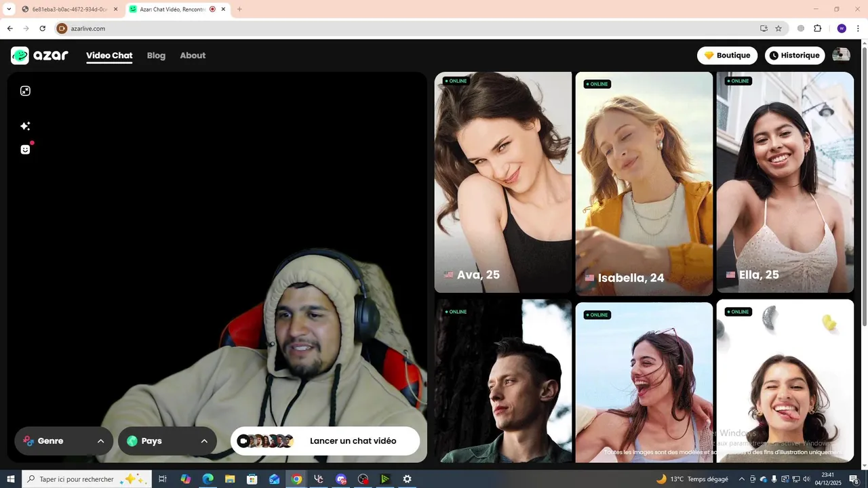868x488 pixels.
Task: Bookmark this page with the star icon
Action: [778, 28]
